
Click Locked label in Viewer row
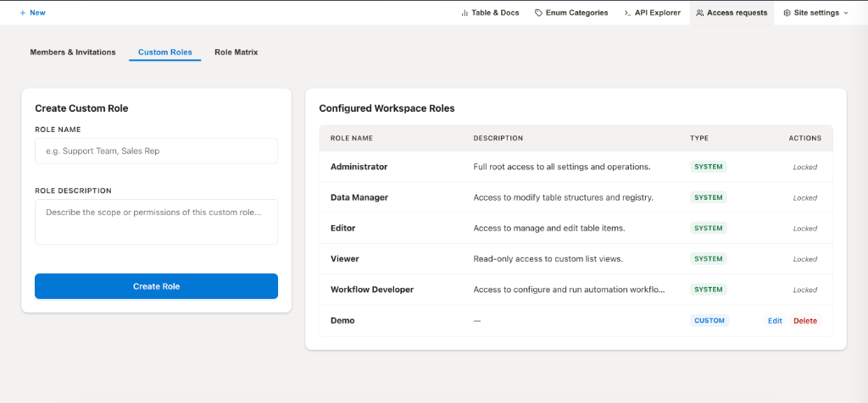(x=805, y=259)
